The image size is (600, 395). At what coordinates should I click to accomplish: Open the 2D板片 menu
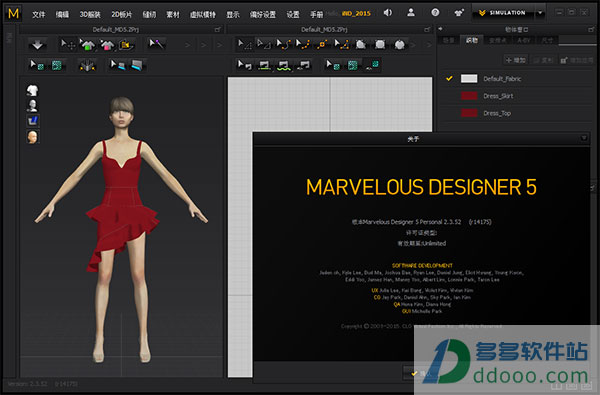click(x=122, y=15)
